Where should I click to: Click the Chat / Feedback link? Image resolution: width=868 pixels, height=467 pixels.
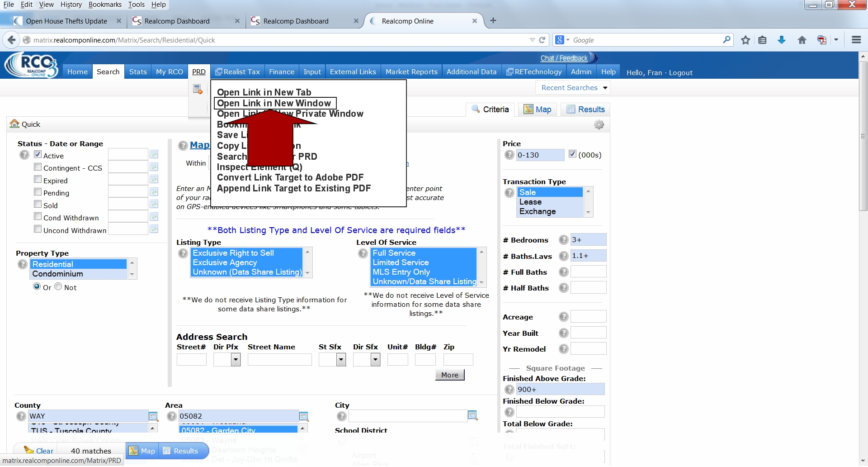564,58
